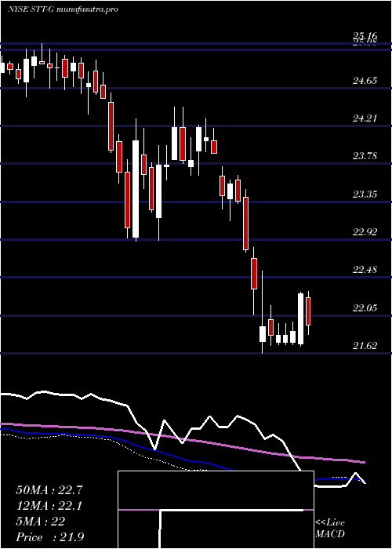The width and height of the screenshot is (392, 549).
Task: Click the 25.16 price axis label
Action: (365, 36)
